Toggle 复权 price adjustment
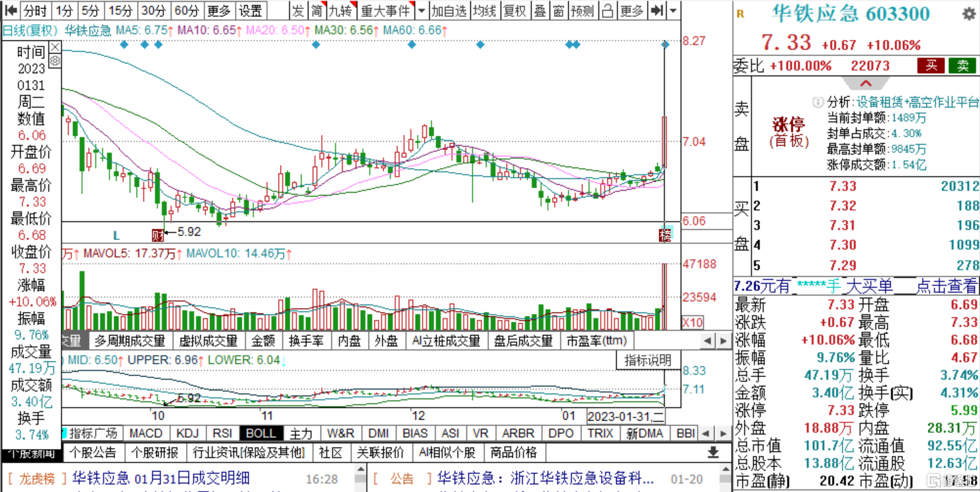This screenshot has height=492, width=980. point(515,10)
